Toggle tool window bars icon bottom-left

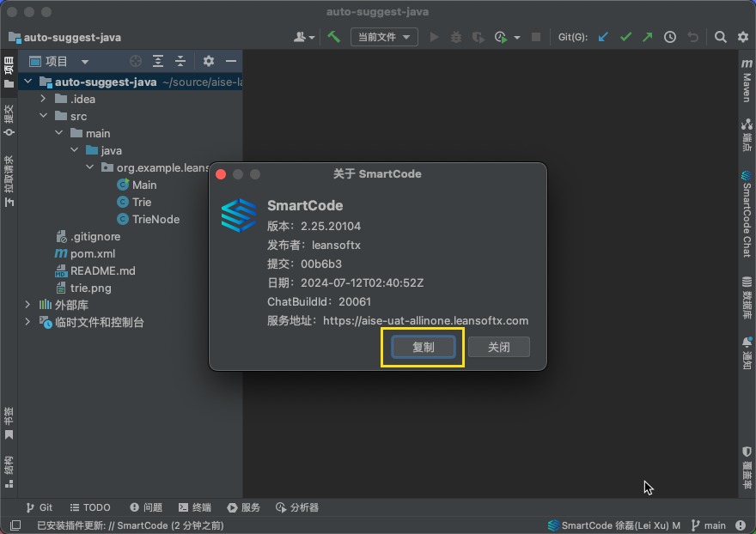(x=15, y=525)
